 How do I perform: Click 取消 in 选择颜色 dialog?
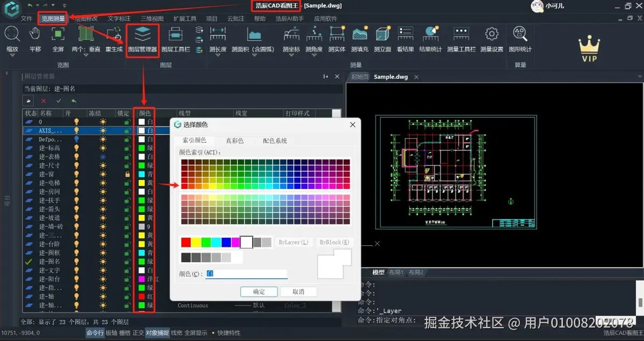[298, 292]
